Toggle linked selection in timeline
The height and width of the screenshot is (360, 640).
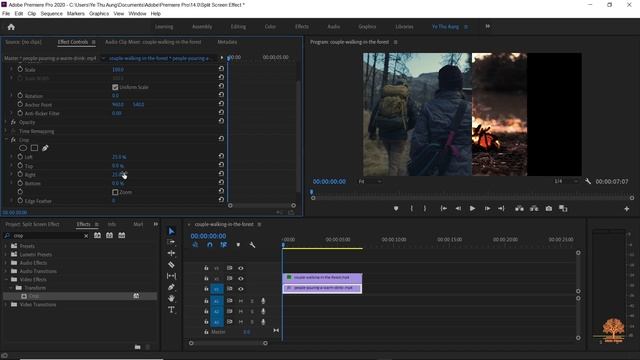point(224,245)
